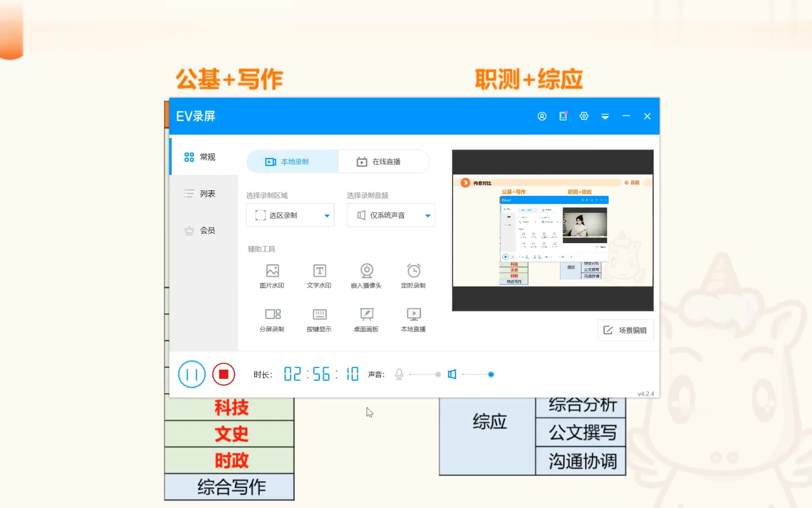Screen dimensions: 812x508
Task: Open the user account profile icon
Action: 541,116
